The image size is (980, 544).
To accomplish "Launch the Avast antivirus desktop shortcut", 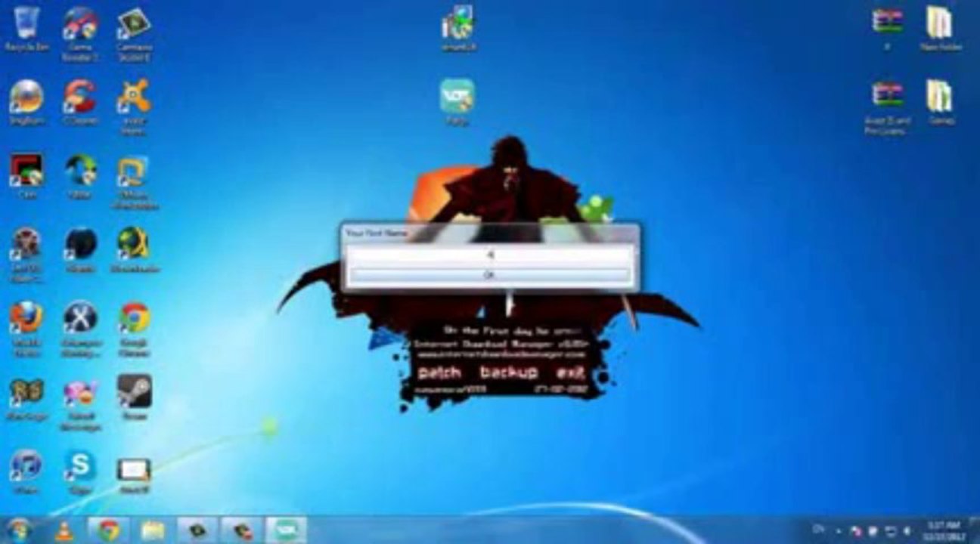I will 134,106.
